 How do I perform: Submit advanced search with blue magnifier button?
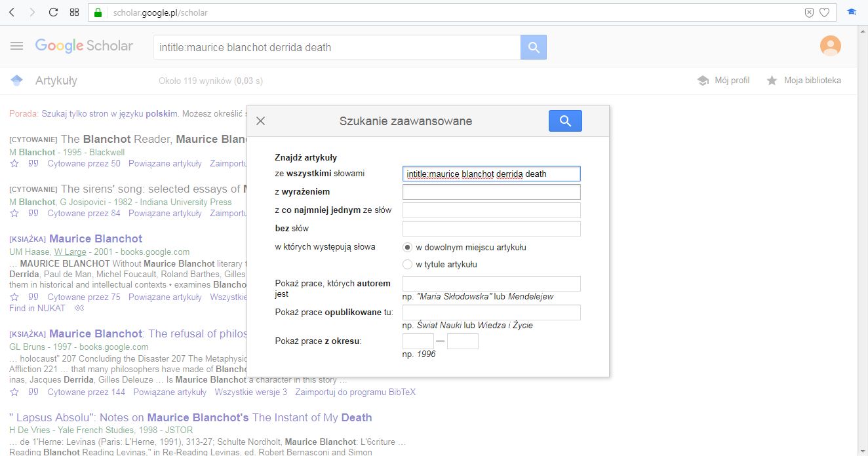[565, 121]
